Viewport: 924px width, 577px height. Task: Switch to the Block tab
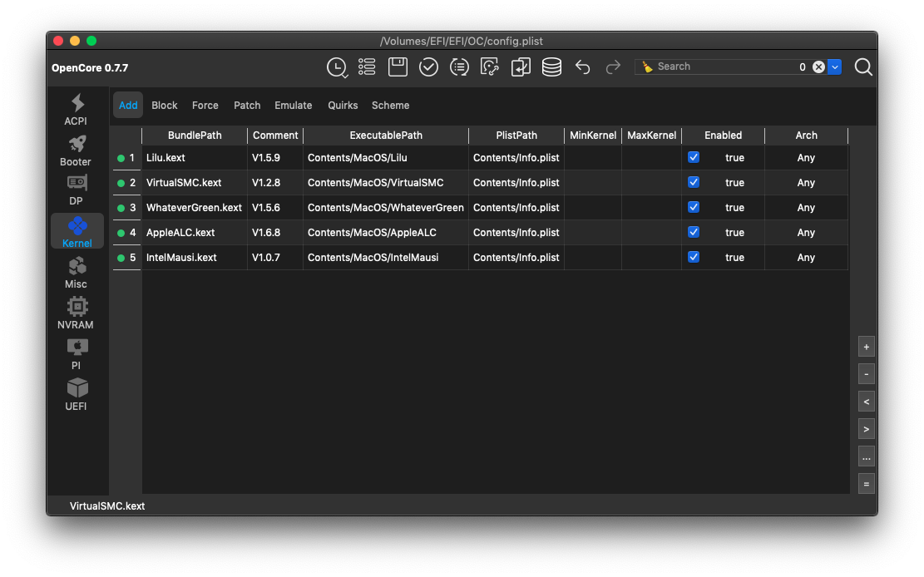click(165, 106)
